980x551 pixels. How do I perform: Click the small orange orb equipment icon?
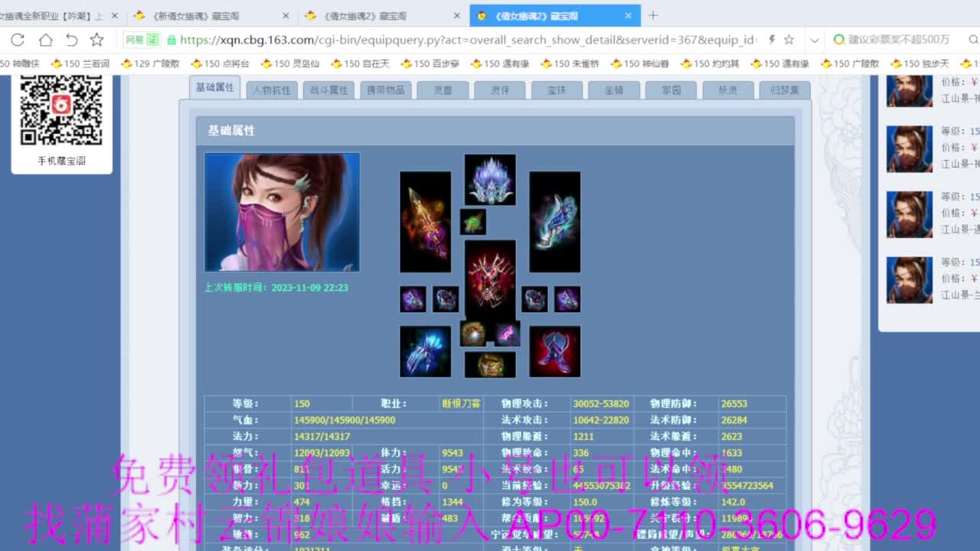[x=473, y=334]
